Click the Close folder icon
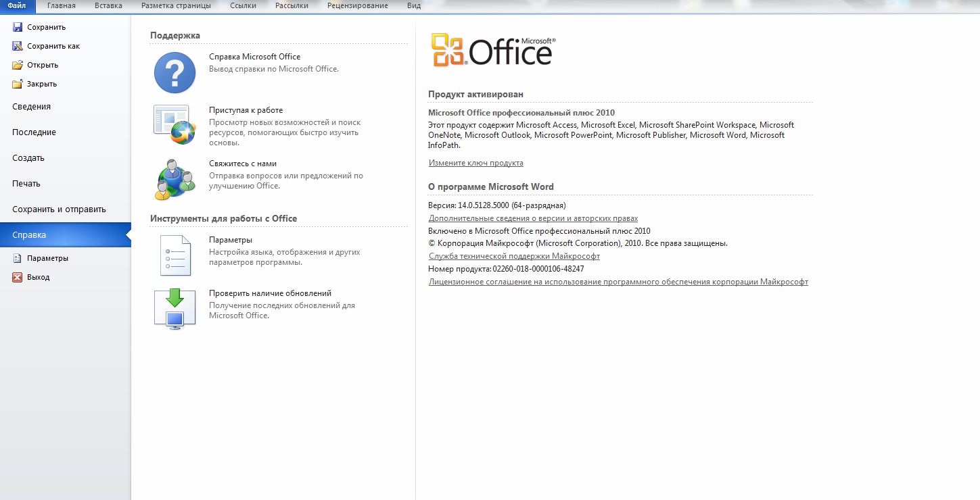The image size is (980, 500). pyautogui.click(x=18, y=84)
